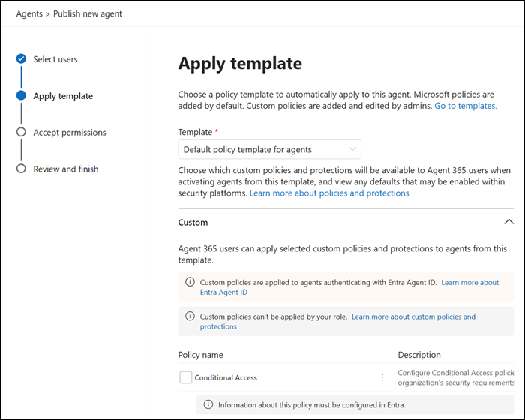The image size is (525, 420).
Task: Click the Accept permissions step circle
Action: click(21, 132)
